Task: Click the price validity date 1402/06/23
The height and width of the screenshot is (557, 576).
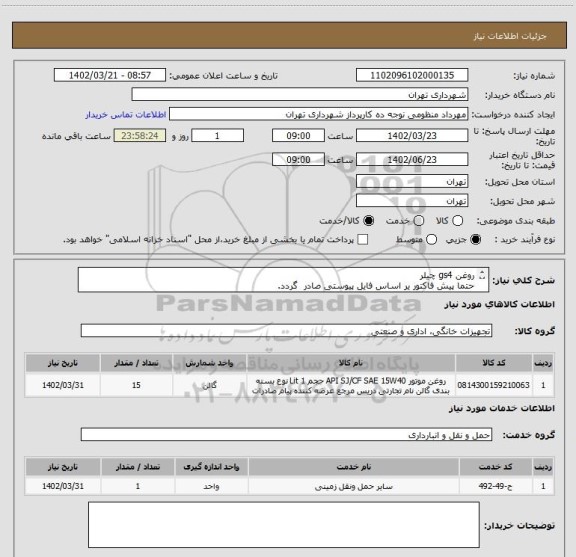Action: (x=412, y=159)
